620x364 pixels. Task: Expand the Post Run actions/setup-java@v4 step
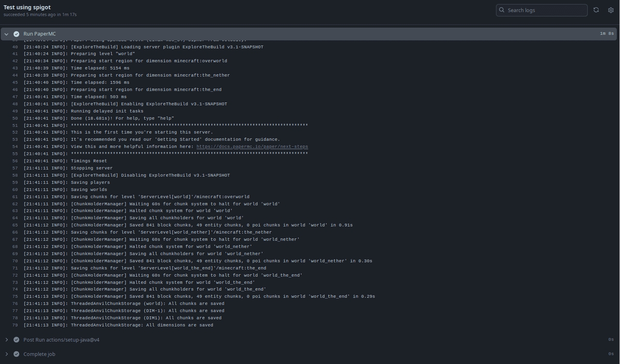(6, 340)
